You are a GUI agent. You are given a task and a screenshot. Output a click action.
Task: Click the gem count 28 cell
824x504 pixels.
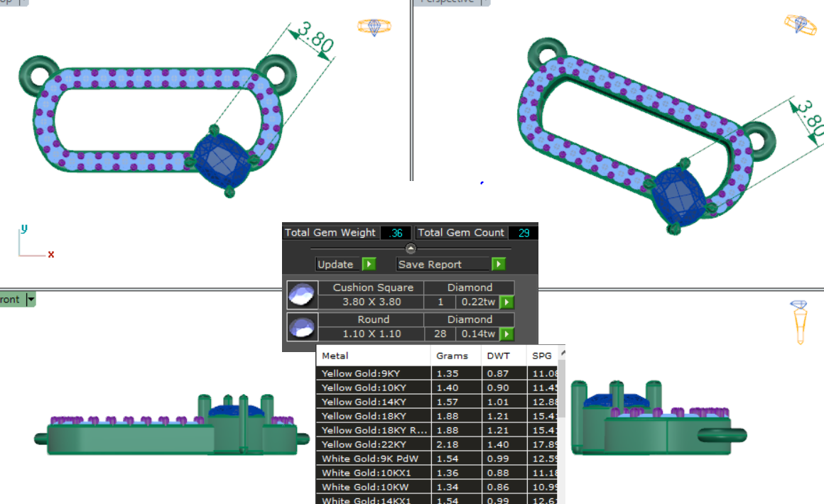pyautogui.click(x=440, y=334)
